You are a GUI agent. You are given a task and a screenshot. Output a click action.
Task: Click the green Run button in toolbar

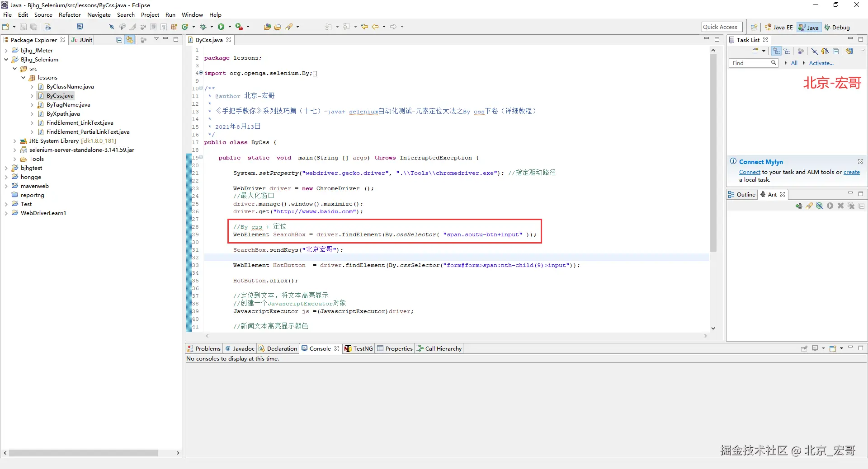[221, 27]
